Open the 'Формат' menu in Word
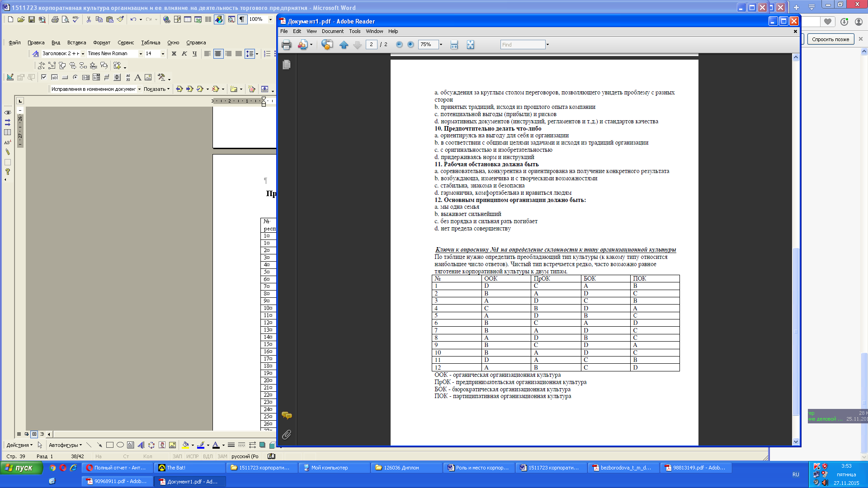The height and width of the screenshot is (488, 868). pos(102,42)
